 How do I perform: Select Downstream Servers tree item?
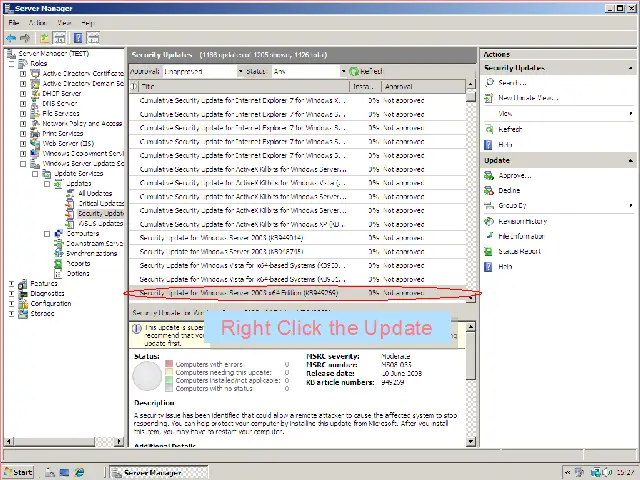pos(95,243)
